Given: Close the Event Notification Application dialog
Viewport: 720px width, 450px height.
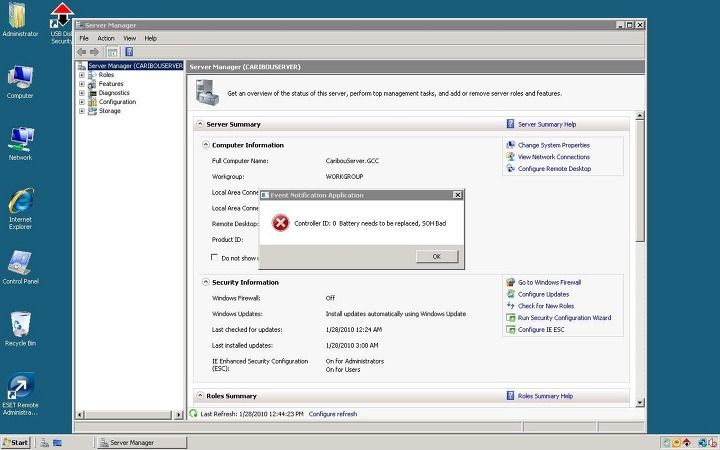Looking at the screenshot, I should [457, 195].
